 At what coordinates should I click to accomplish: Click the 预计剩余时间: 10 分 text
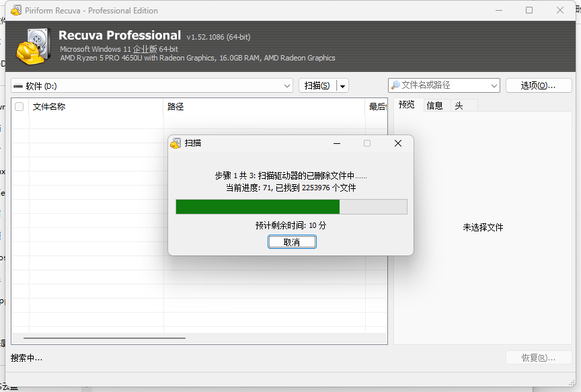coord(291,225)
